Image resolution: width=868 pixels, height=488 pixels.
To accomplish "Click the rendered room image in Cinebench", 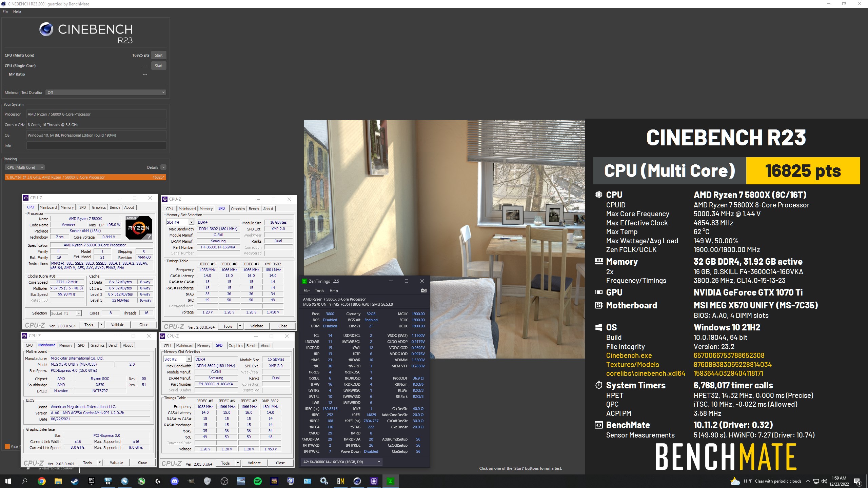I will (444, 239).
